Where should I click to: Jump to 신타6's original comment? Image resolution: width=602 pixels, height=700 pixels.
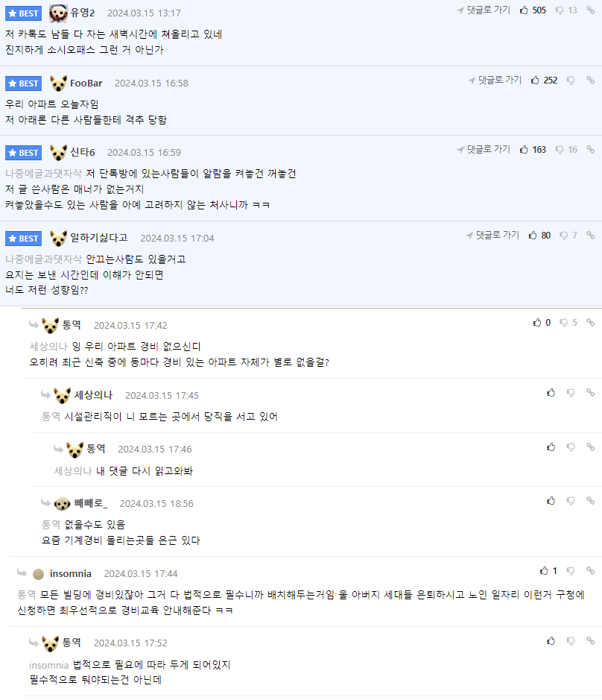pos(484,150)
